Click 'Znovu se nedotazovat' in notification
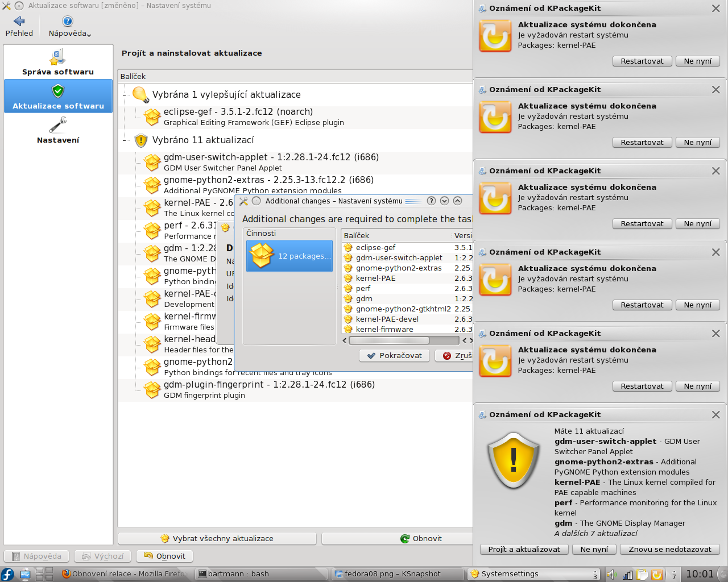Image resolution: width=728 pixels, height=582 pixels. tap(670, 549)
